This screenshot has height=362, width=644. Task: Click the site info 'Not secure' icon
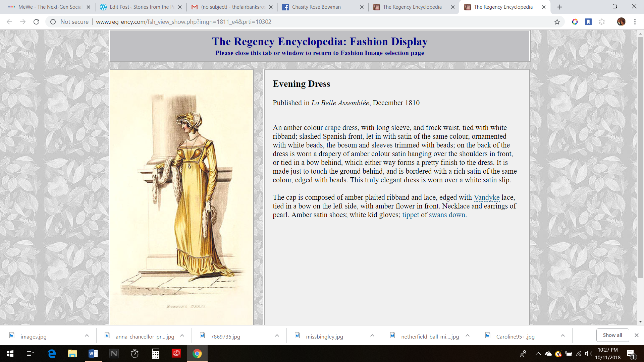53,22
